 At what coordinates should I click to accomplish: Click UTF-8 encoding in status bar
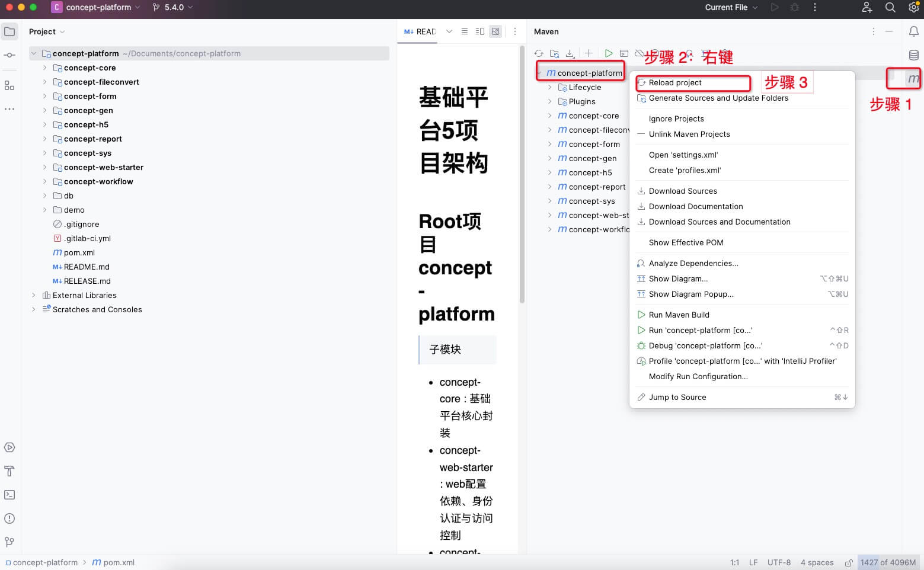pyautogui.click(x=779, y=562)
